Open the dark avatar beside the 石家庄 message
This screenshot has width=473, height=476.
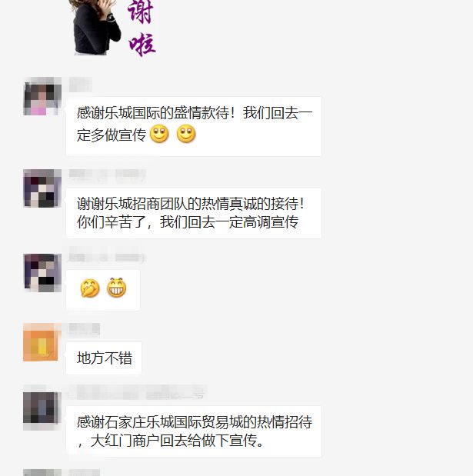point(41,408)
